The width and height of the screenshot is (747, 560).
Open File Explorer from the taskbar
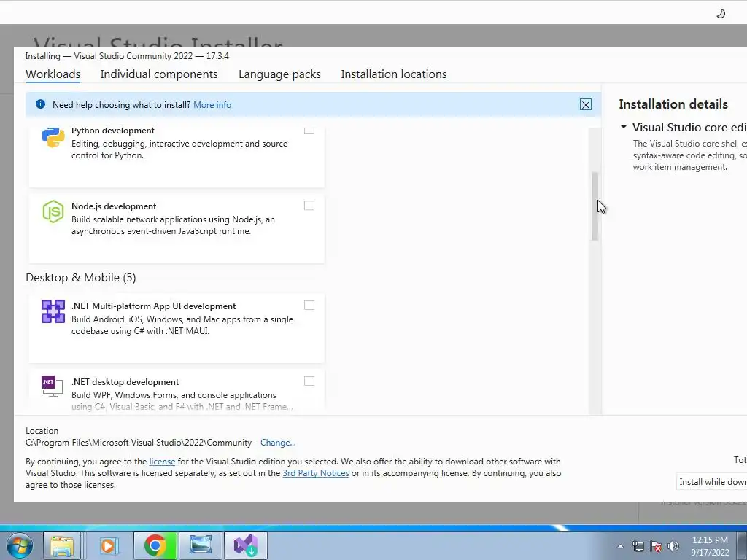63,545
